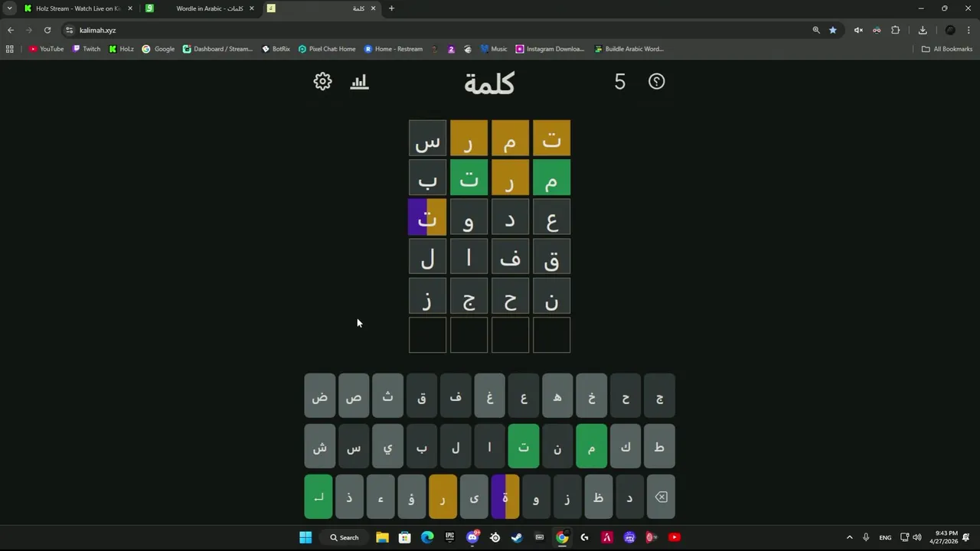Open the YouTube bookmark

pos(47,49)
